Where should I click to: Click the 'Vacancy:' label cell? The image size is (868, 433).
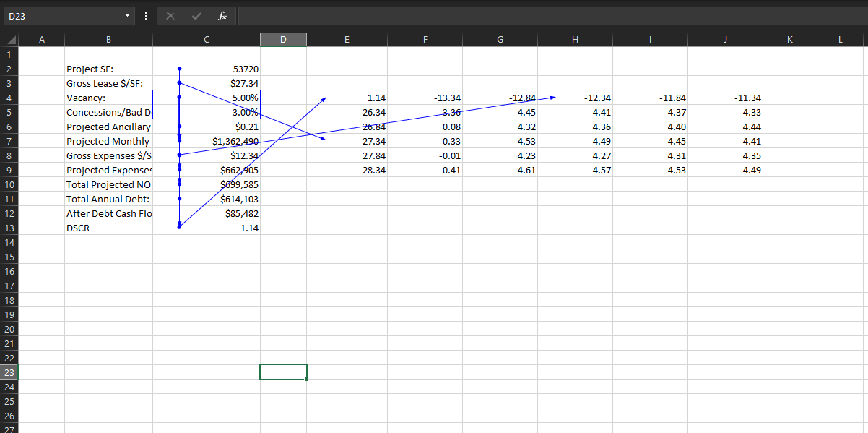108,98
